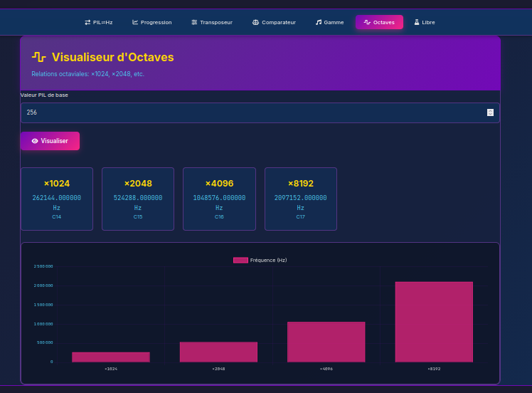Click the ×1024 bar in the chart
The height and width of the screenshot is (393, 532).
111,357
